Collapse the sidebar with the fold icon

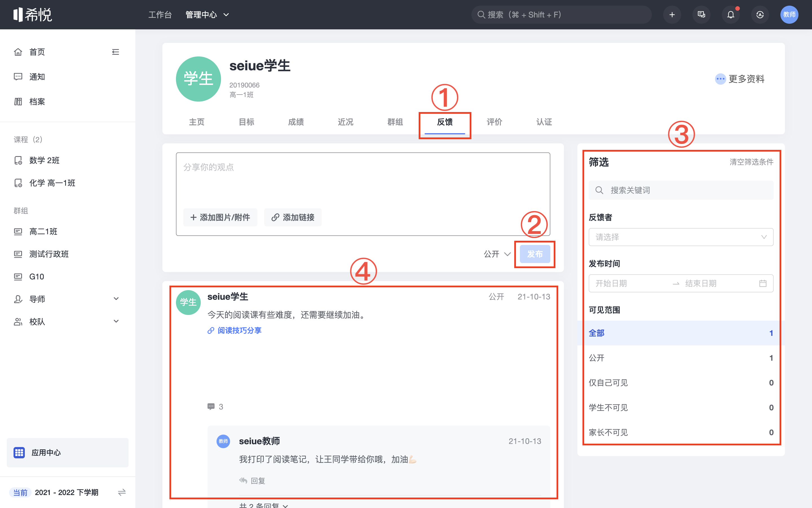coord(115,52)
